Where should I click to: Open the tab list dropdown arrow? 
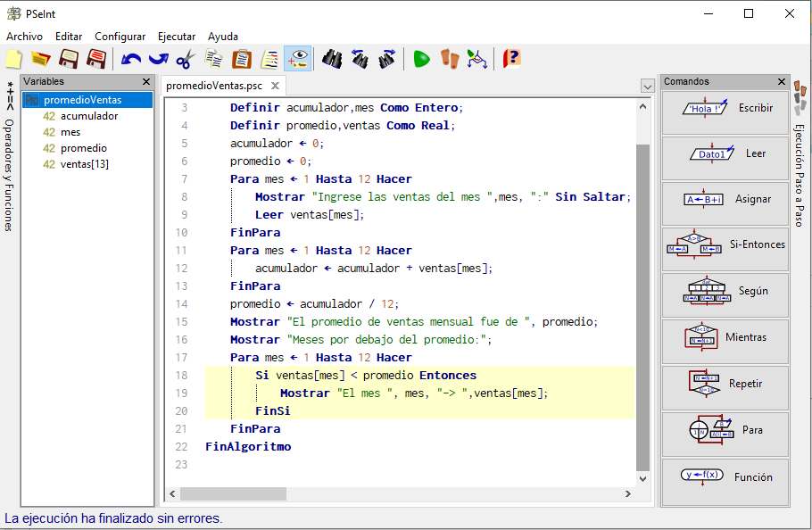[647, 86]
